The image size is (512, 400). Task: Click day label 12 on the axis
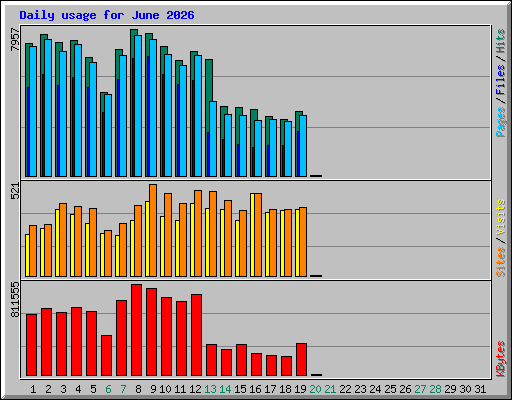195,389
